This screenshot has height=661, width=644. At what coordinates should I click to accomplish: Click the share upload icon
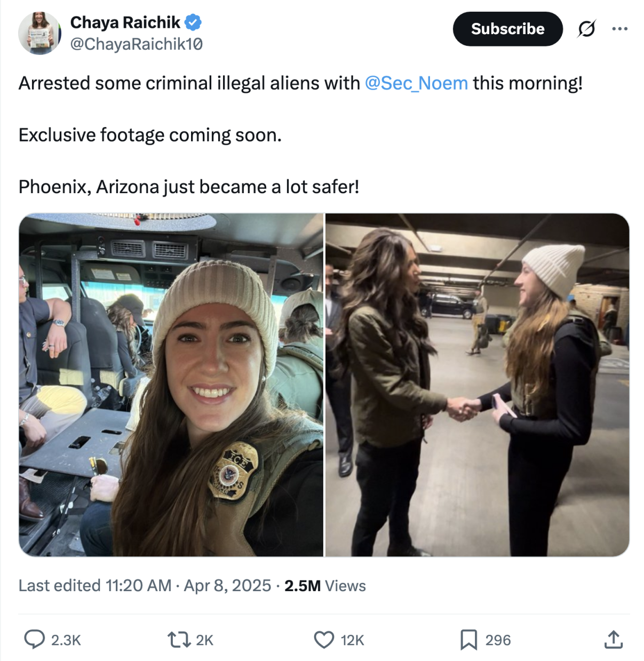614,639
